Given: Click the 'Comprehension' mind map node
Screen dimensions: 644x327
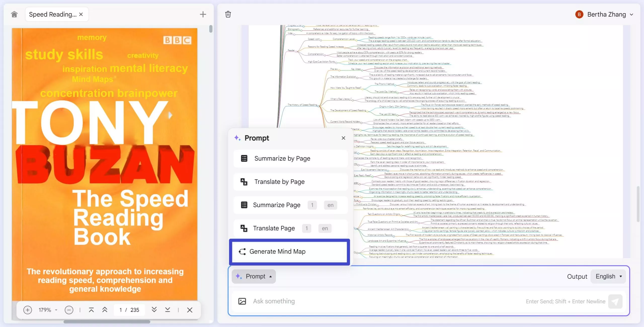Looking at the screenshot, I should [x=316, y=54].
